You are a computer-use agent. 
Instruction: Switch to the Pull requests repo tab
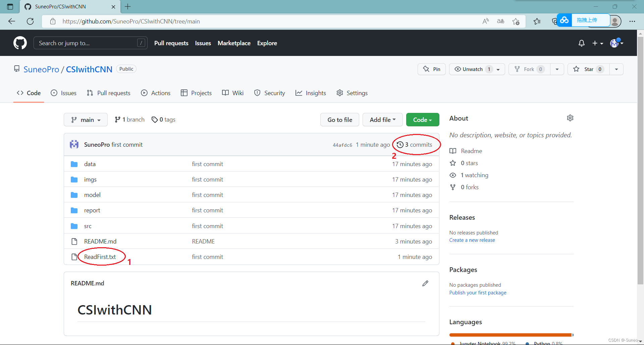click(108, 93)
